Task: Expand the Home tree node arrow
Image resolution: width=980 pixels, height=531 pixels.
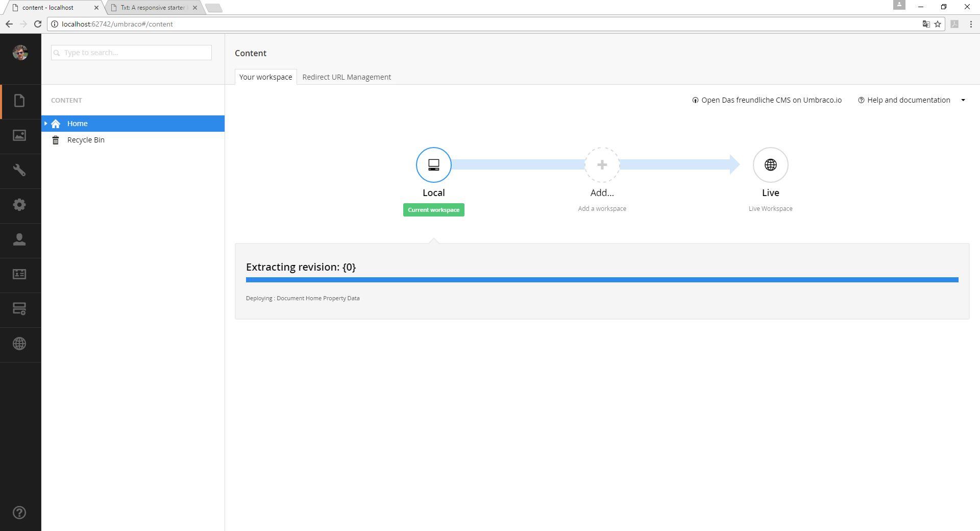Action: tap(46, 124)
